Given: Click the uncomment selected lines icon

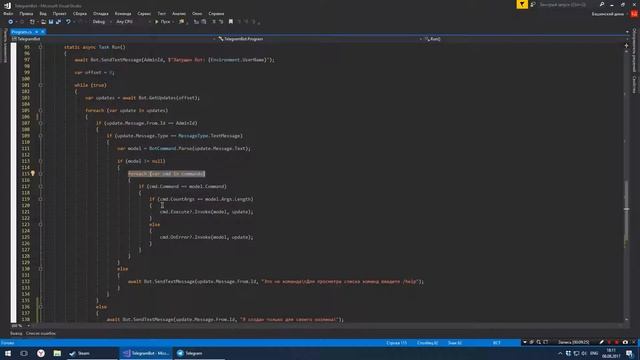Looking at the screenshot, I should pos(221,22).
